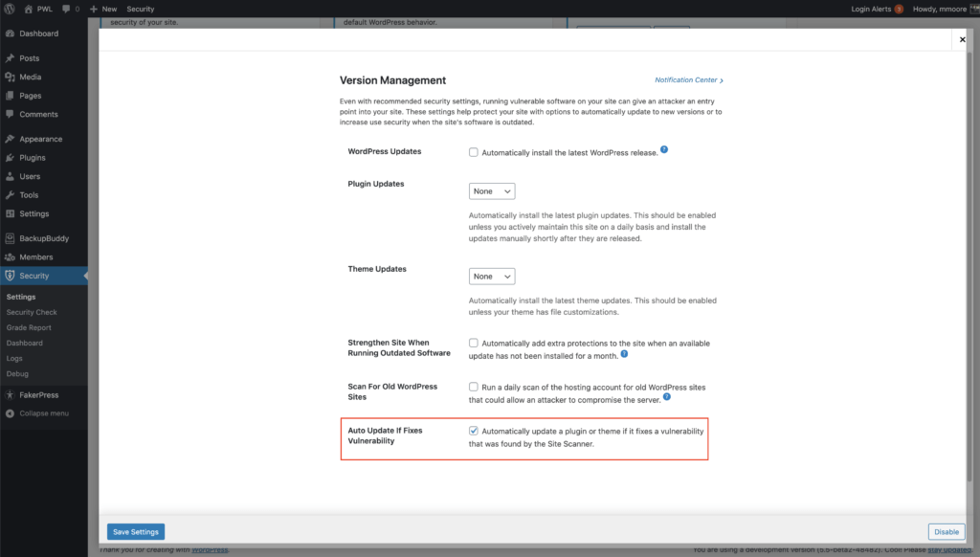Go to Security Check submenu
Viewport: 980px width, 557px height.
click(x=32, y=312)
